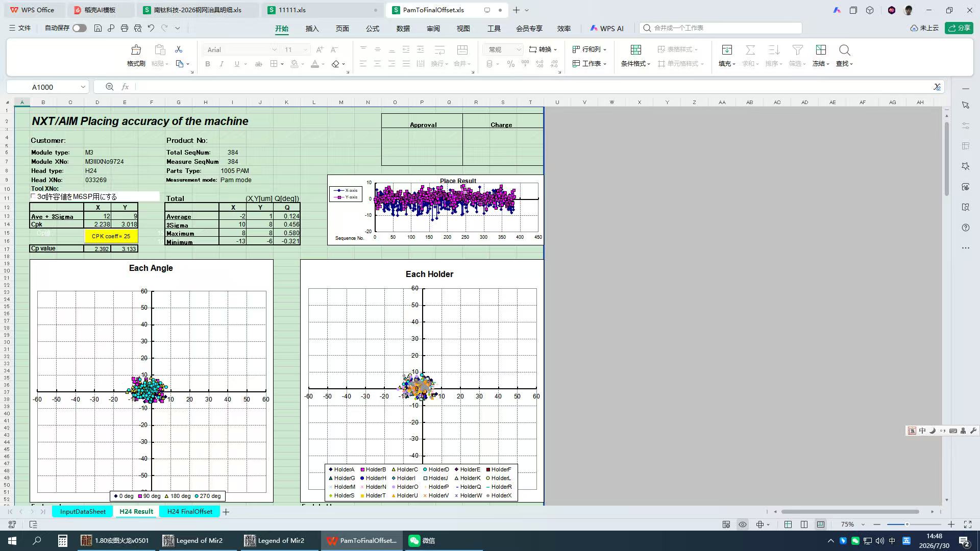Switch to the Insert ribbon tab
Screen dimensions: 980x551
[x=312, y=29]
